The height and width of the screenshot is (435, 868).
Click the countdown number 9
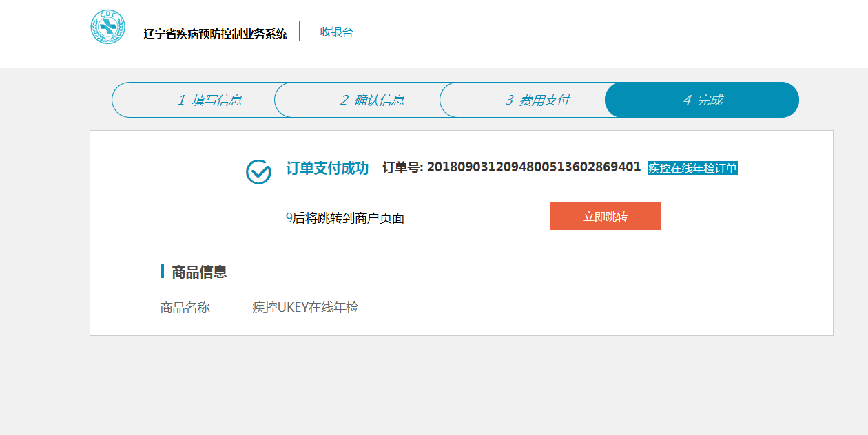[289, 218]
